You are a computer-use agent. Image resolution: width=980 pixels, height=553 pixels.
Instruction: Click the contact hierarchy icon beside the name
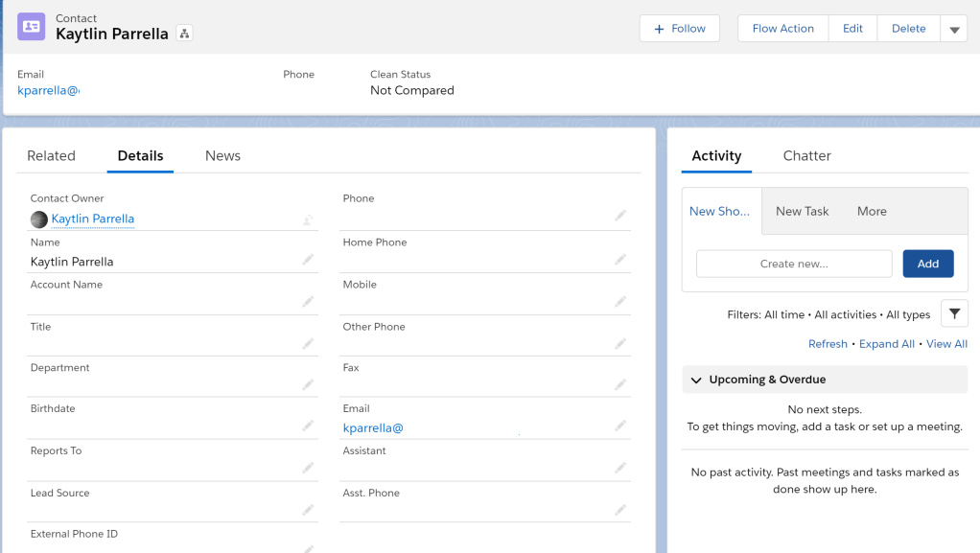tap(185, 34)
